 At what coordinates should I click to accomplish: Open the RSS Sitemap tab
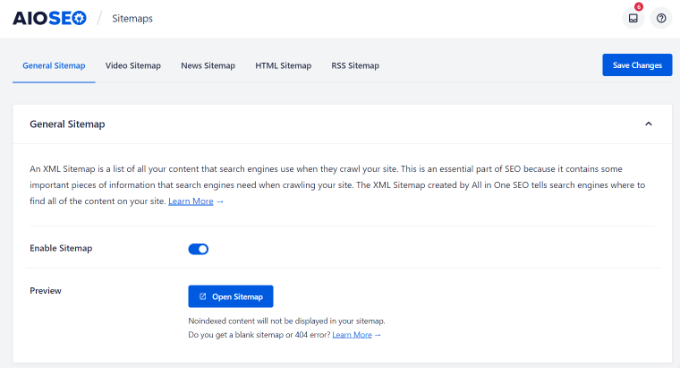355,66
